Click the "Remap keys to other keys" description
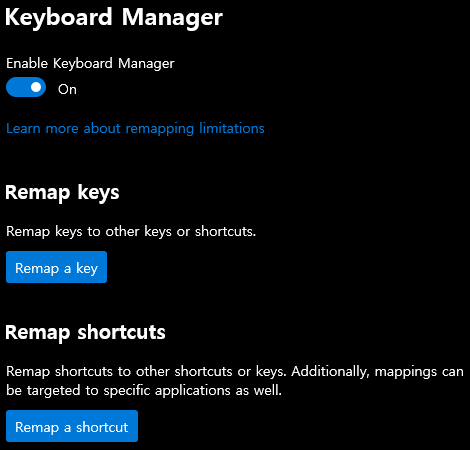Screen dimensions: 470x450 [x=131, y=232]
